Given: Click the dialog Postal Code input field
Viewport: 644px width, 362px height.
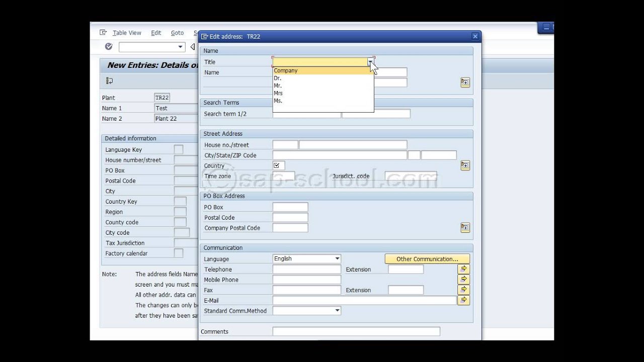Looking at the screenshot, I should click(x=290, y=218).
